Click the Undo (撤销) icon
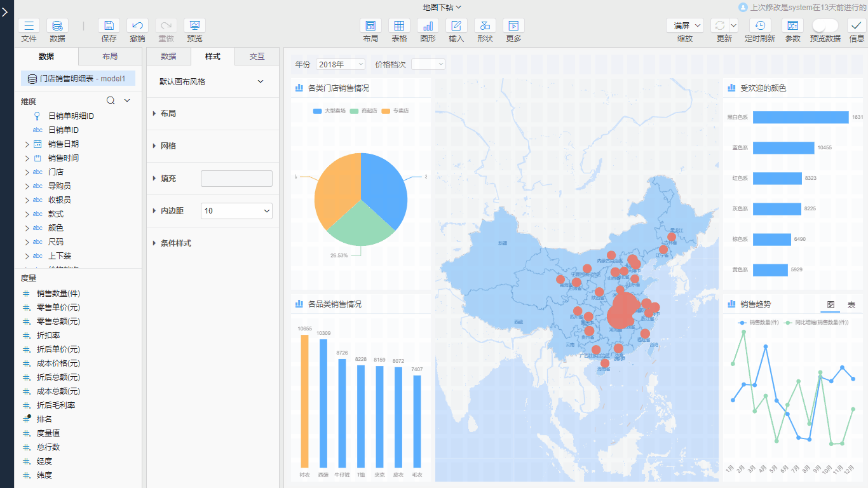This screenshot has height=488, width=868. tap(137, 26)
